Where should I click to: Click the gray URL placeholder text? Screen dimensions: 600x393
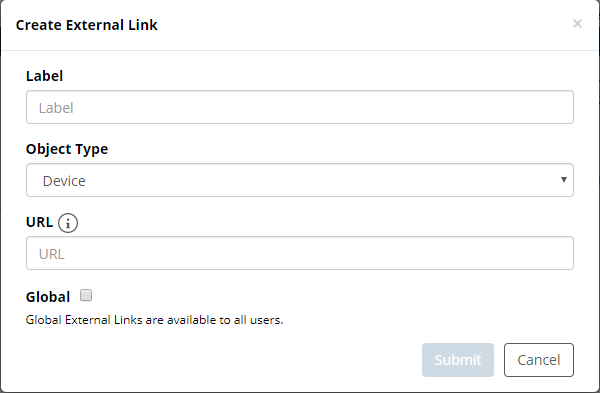pos(52,254)
